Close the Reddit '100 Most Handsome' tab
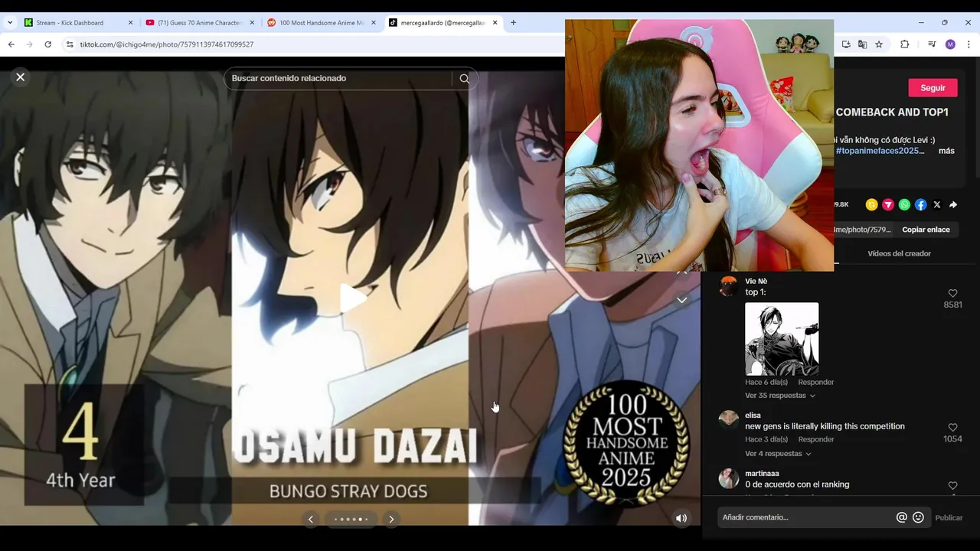The height and width of the screenshot is (551, 980). tap(374, 23)
